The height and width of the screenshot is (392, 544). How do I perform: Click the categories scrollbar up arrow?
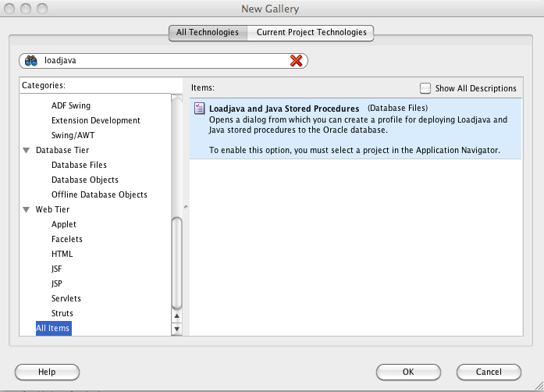pos(176,316)
